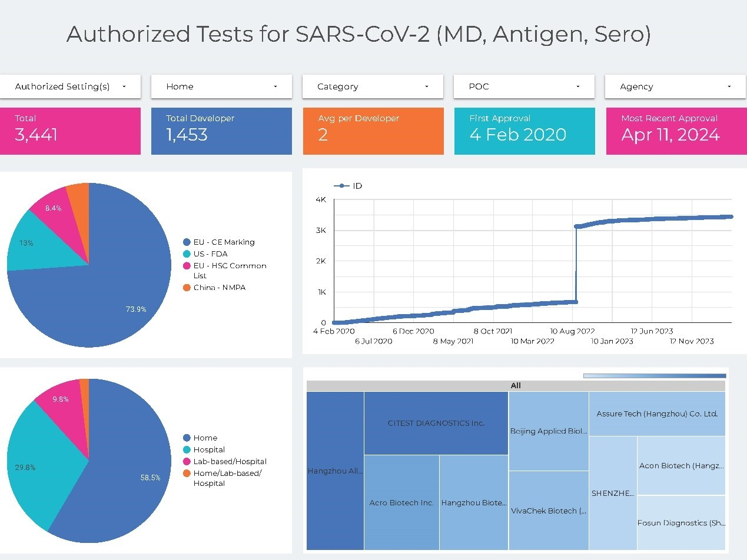Click the EU - HSC Common List legend dot
Screen dimensions: 747x560
pos(187,266)
